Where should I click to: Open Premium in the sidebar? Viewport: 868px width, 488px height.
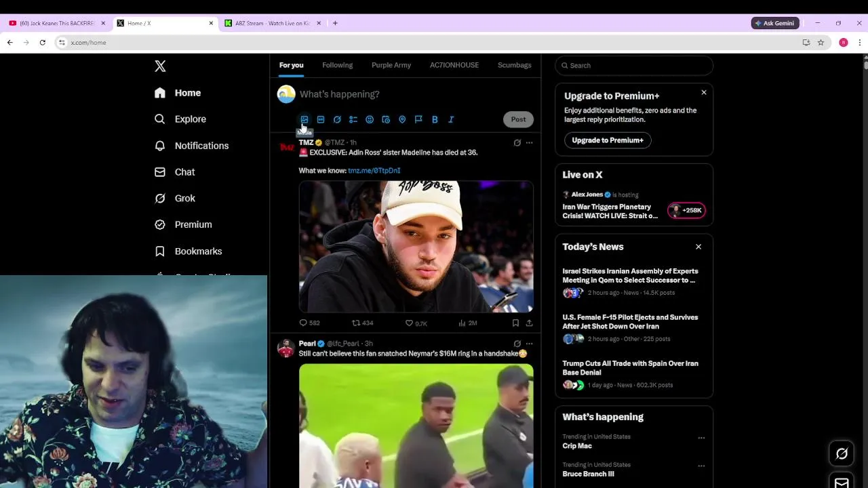click(183, 224)
